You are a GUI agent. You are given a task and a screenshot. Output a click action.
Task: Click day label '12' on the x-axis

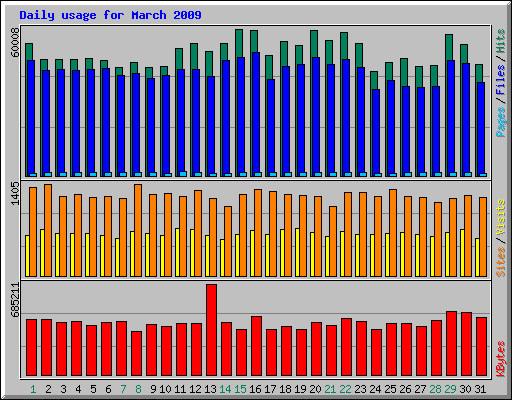tap(195, 389)
